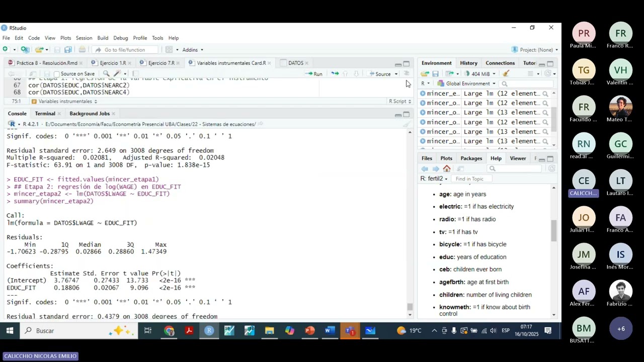Viewport: 644px width, 362px height.
Task: Open the R: fertil2 help topic dropdown
Action: [434, 179]
